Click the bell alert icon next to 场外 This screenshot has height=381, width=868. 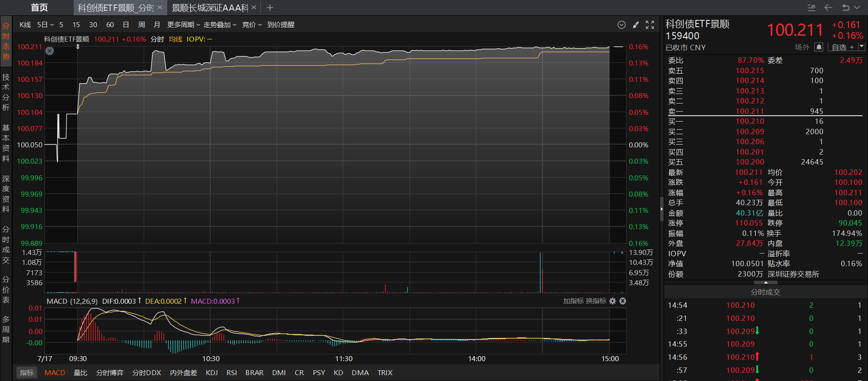tap(819, 47)
